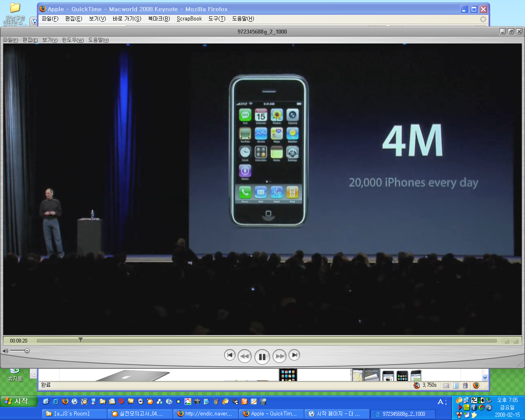Open the 파일(F) menu in the QuickTime window
This screenshot has height=420, width=525.
pos(11,40)
